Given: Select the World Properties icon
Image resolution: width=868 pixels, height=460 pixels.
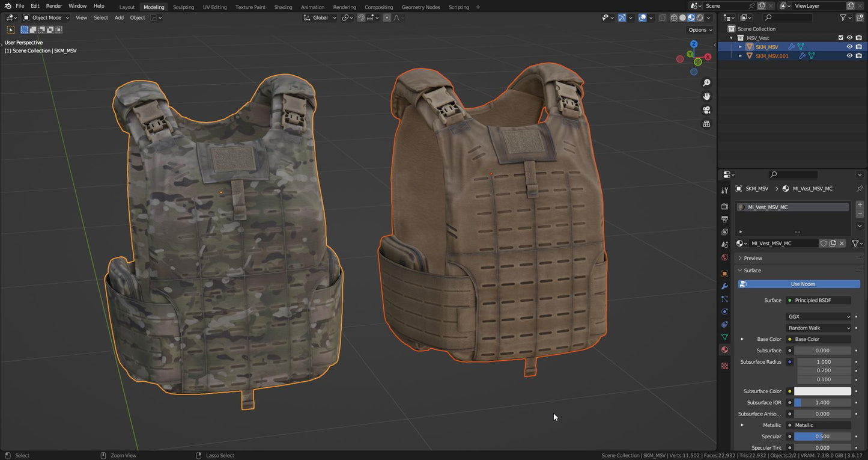Looking at the screenshot, I should tap(724, 257).
